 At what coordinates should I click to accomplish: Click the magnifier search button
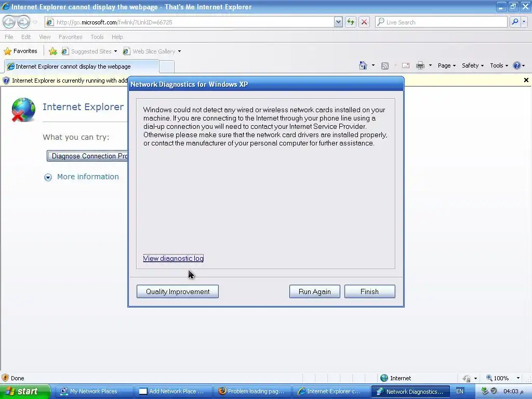515,22
